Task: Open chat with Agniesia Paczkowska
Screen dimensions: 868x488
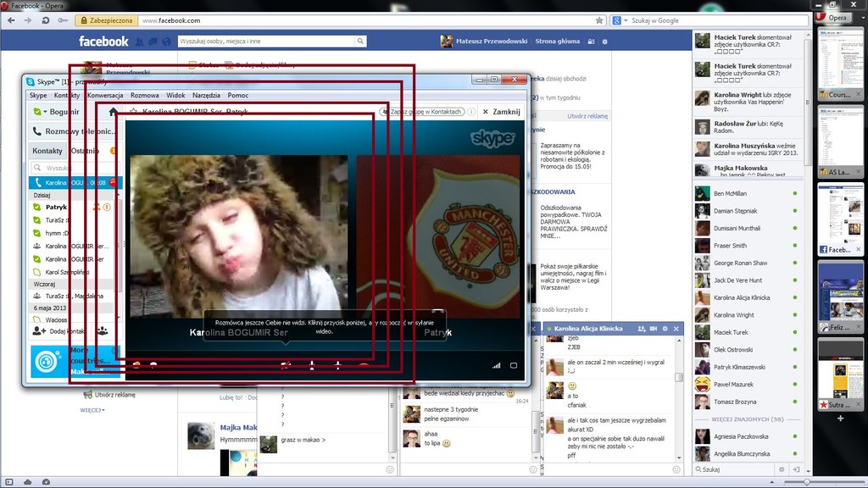Action: [x=748, y=436]
